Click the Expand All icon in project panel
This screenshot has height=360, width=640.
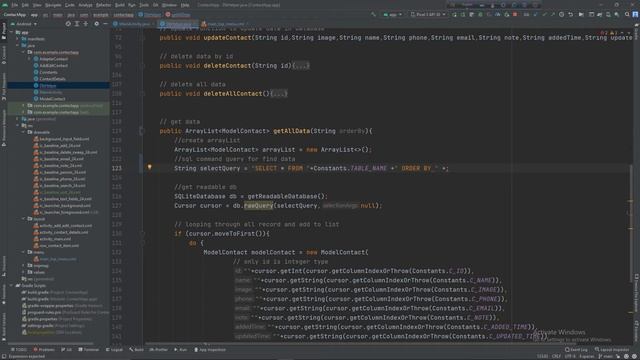tap(77, 24)
